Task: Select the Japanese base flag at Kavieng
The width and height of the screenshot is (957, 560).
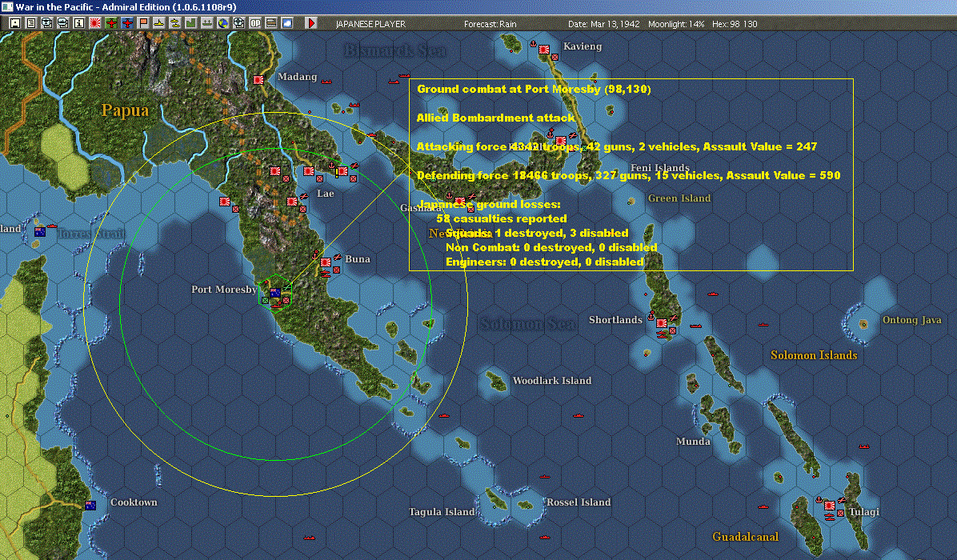Action: pyautogui.click(x=544, y=50)
